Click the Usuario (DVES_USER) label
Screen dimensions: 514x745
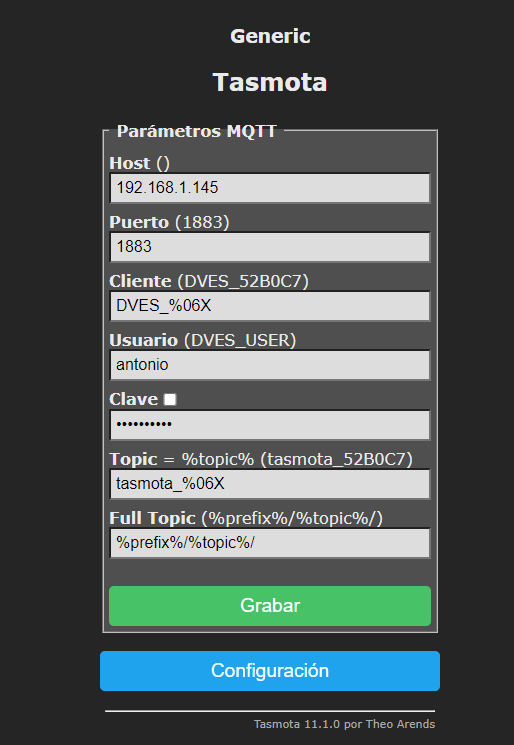pos(202,340)
